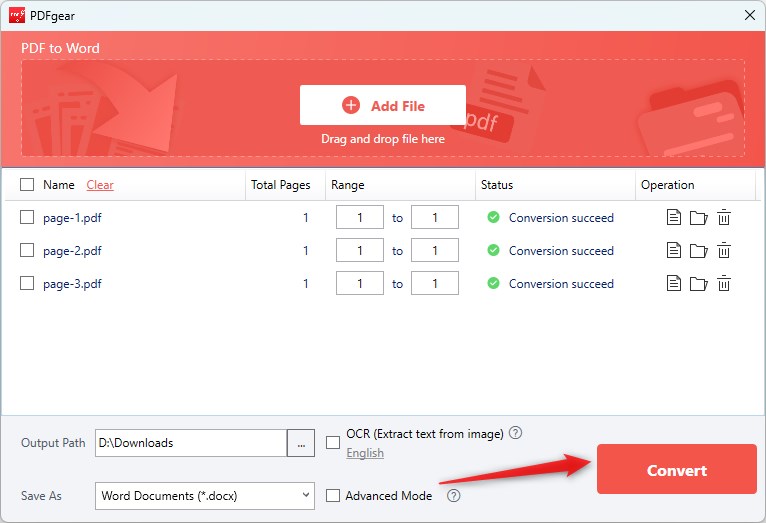766x523 pixels.
Task: Edit range start field for page-2.pdf
Action: click(360, 251)
